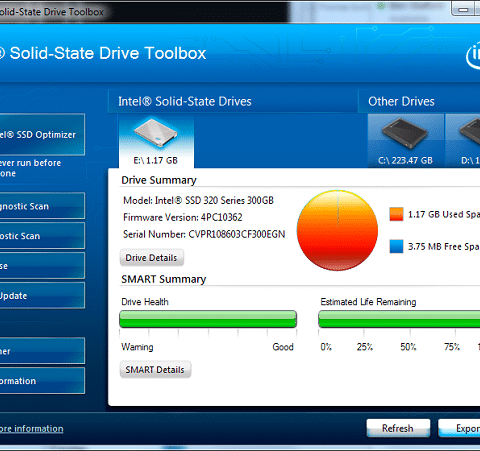This screenshot has width=480, height=451.
Task: Click the disk usage pie chart
Action: tap(337, 230)
